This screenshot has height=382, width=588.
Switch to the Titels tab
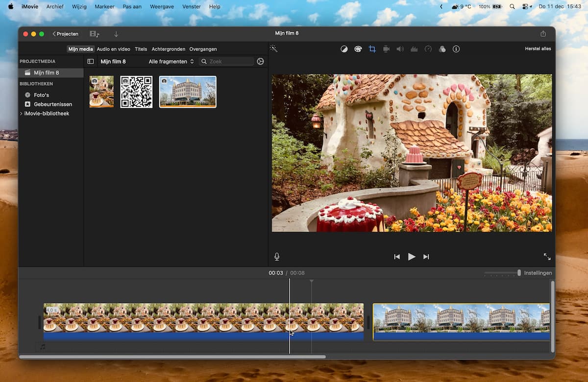(x=141, y=49)
